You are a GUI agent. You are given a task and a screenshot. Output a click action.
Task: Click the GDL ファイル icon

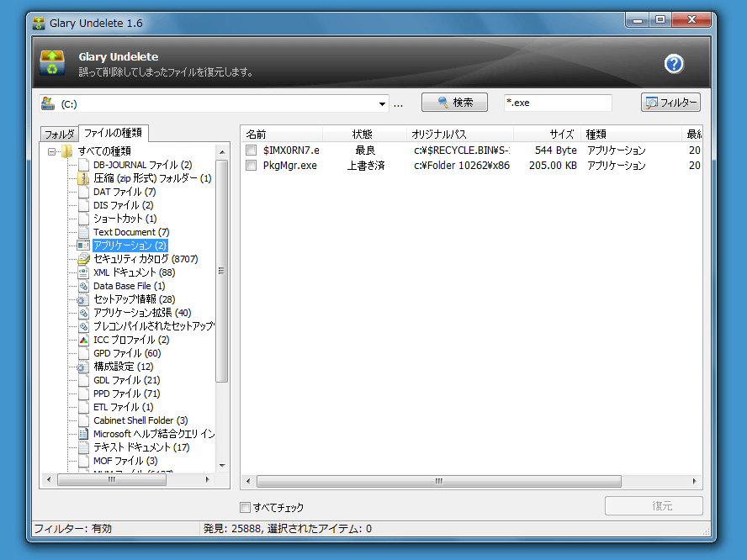pos(83,380)
